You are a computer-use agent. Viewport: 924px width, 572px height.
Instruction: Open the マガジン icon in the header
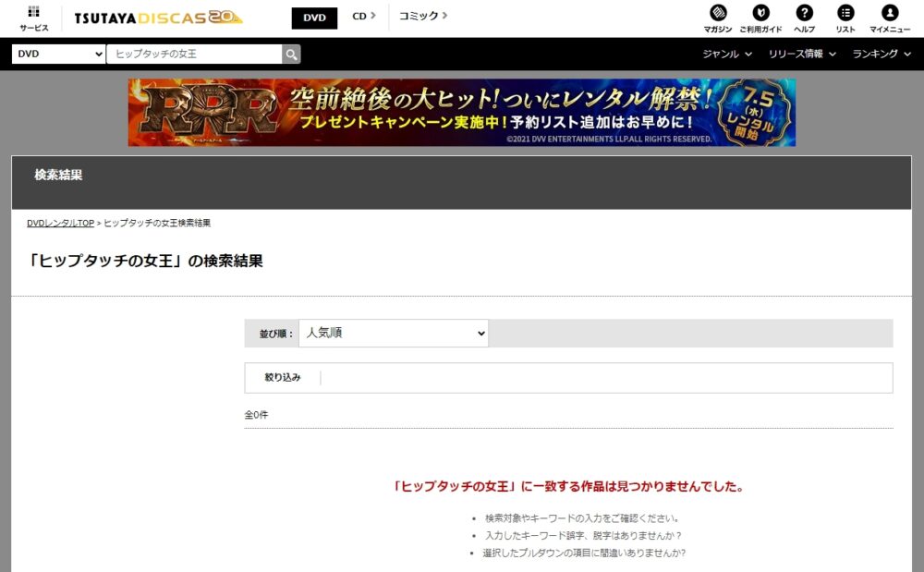click(x=716, y=17)
